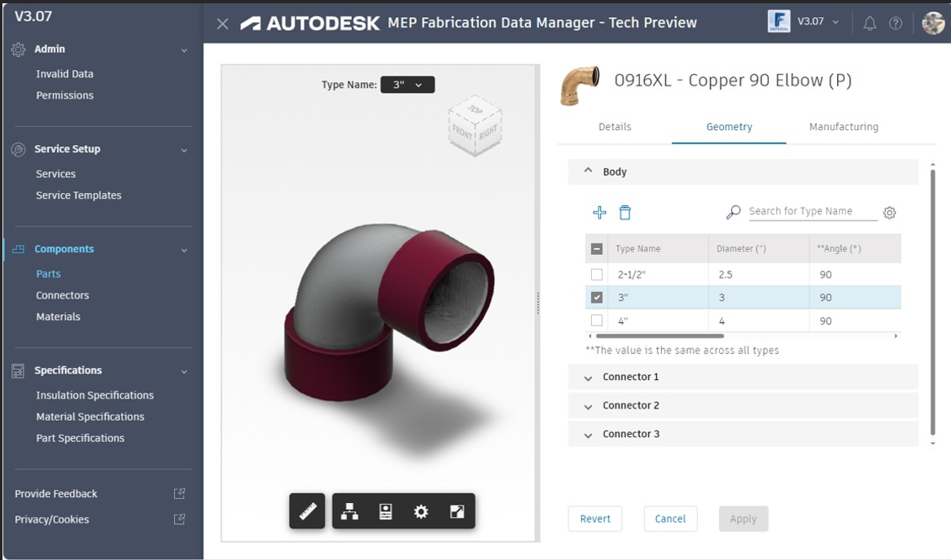The width and height of the screenshot is (951, 560).
Task: Open the hierarchy tree icon in viewer toolbar
Action: click(349, 512)
